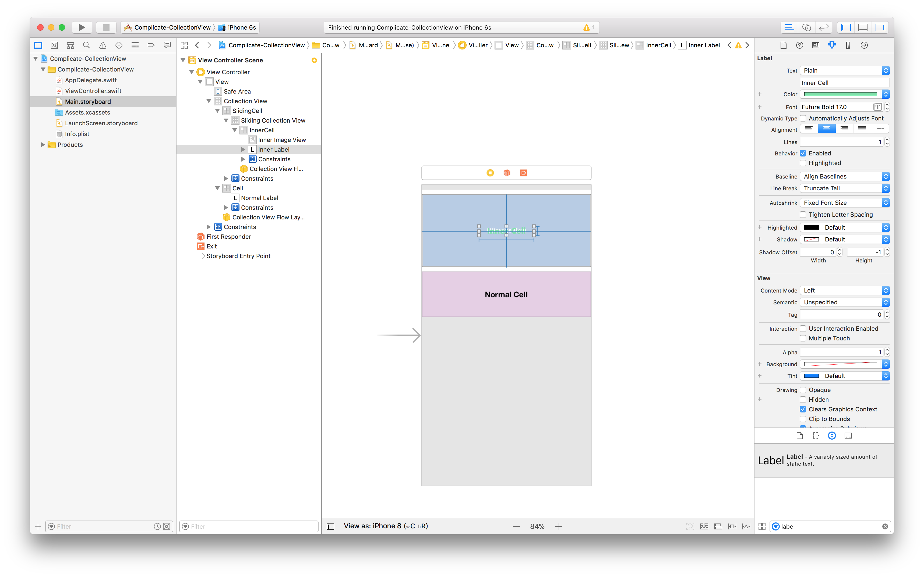Show the File inspector

pyautogui.click(x=783, y=45)
